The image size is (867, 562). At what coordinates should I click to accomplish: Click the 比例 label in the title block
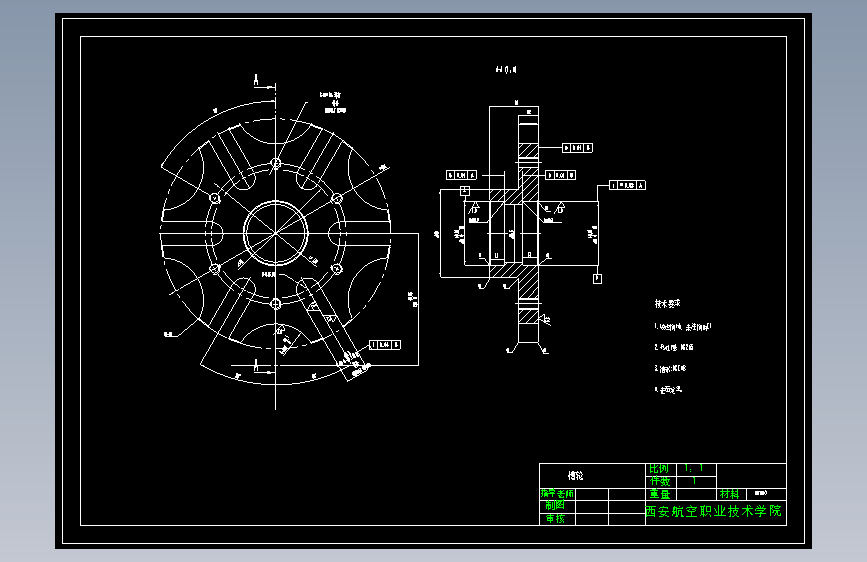659,469
